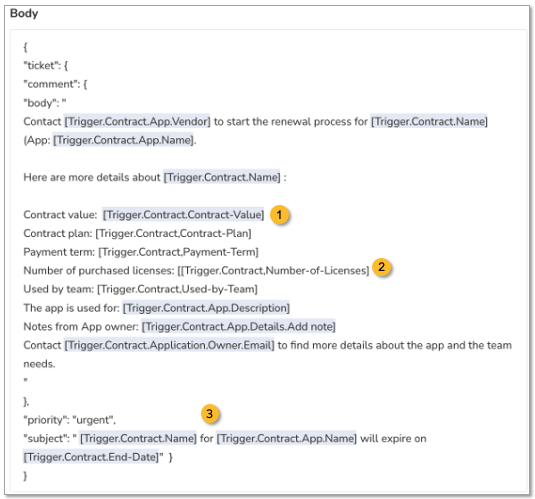Click the Used-by-Team placeholder text

(x=177, y=289)
